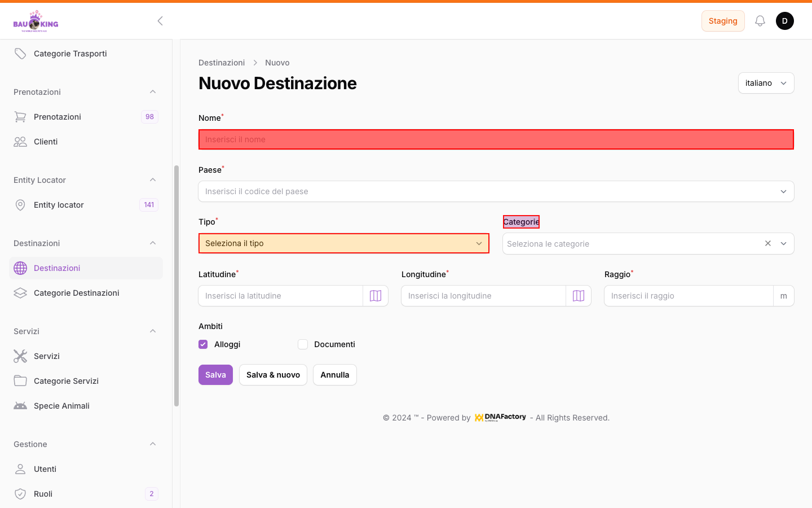Click the Specie Animali paw icon

tap(20, 405)
